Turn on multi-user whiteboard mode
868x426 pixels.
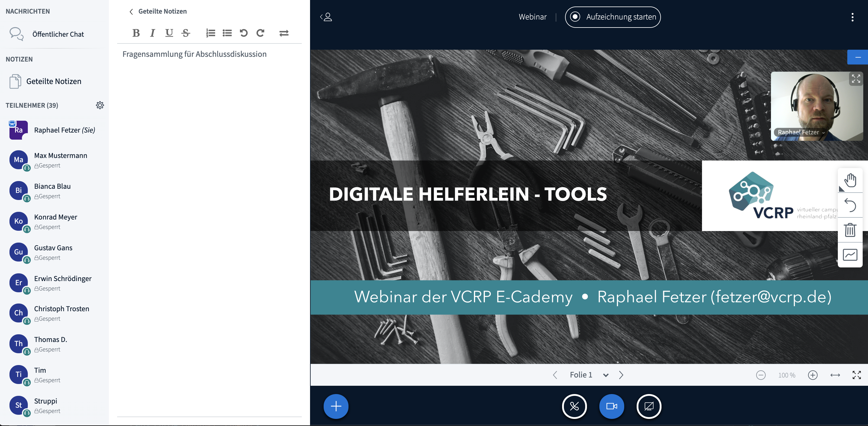click(850, 255)
